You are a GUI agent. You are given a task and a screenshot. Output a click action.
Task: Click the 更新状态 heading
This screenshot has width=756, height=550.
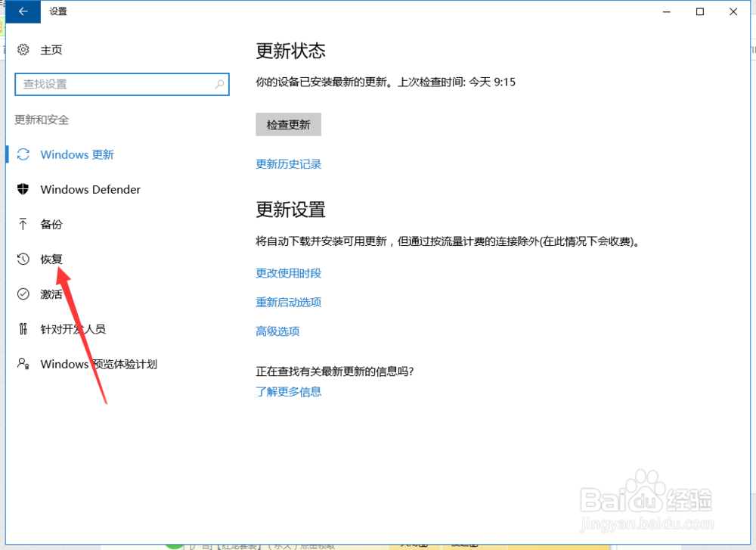(x=291, y=51)
